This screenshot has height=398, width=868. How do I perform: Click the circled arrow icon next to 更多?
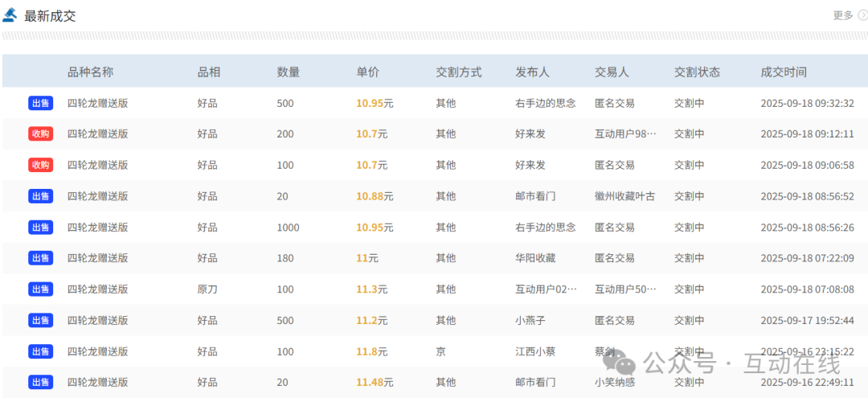click(862, 15)
